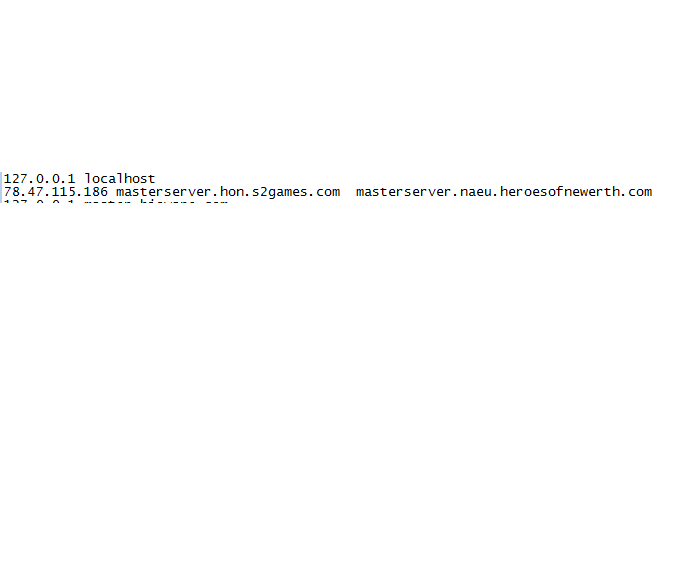Viewport: 679px width, 567px height.
Task: Click 'masterserver' before '.hon'
Action: 164,191
